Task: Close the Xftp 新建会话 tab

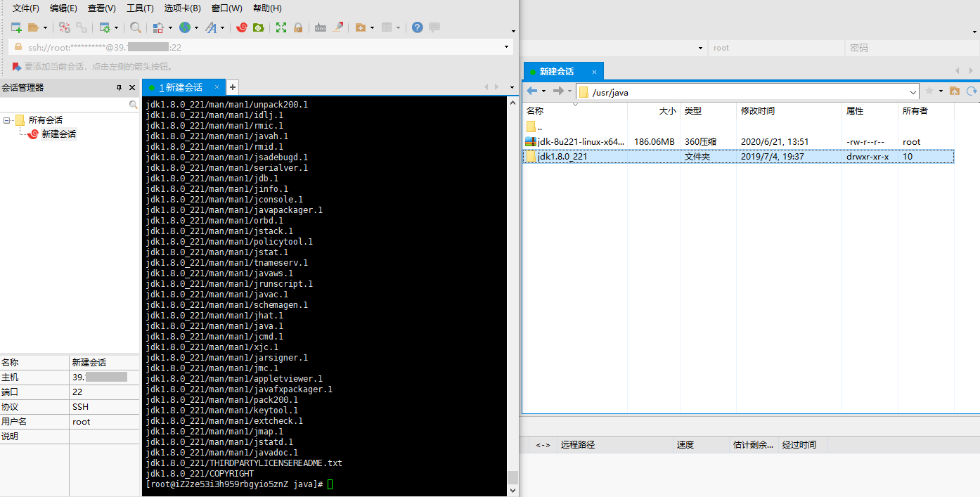Action: click(x=595, y=72)
